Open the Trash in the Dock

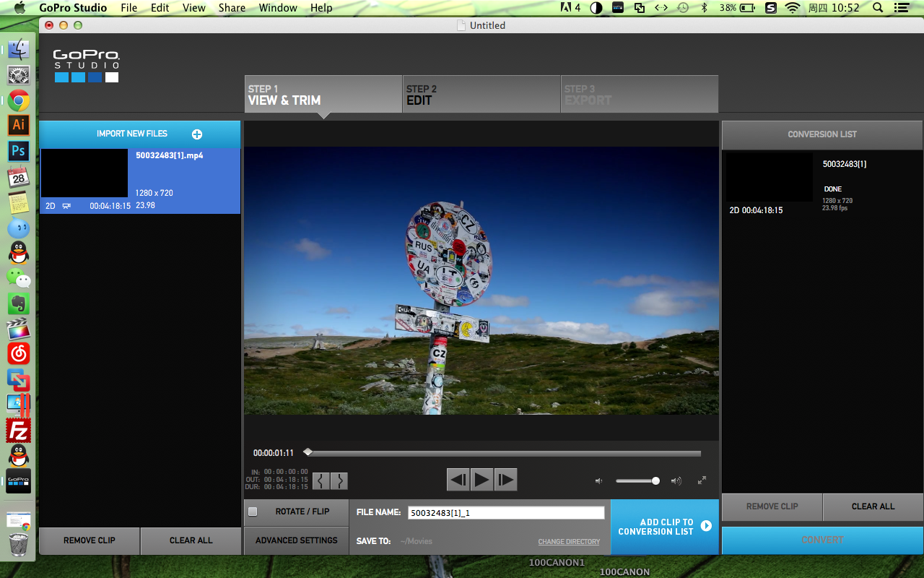pos(18,545)
